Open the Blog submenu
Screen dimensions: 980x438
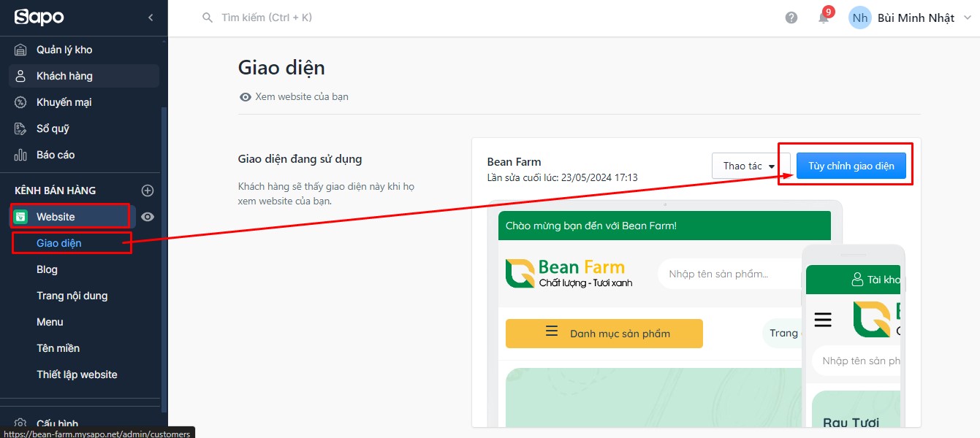47,269
